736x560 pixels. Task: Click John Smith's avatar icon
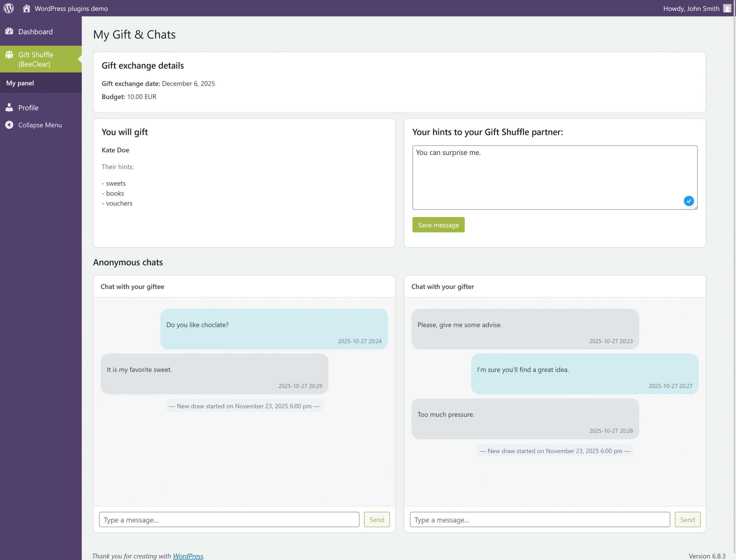click(727, 8)
